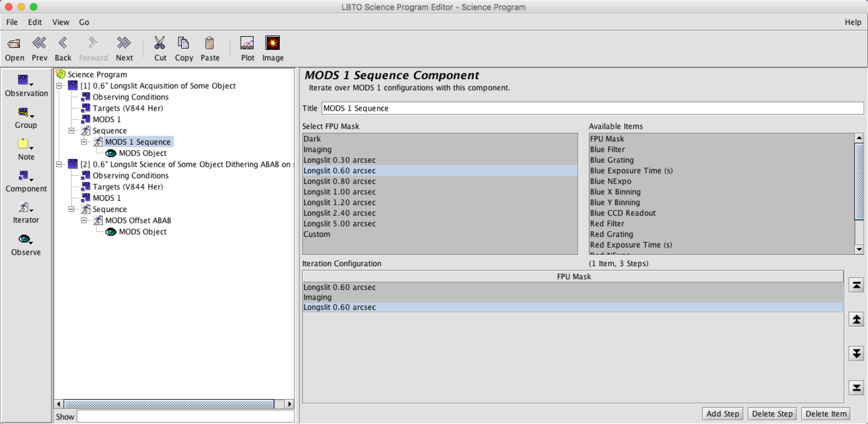The width and height of the screenshot is (868, 424).
Task: Select Dark in FPU Mask list
Action: (440, 139)
